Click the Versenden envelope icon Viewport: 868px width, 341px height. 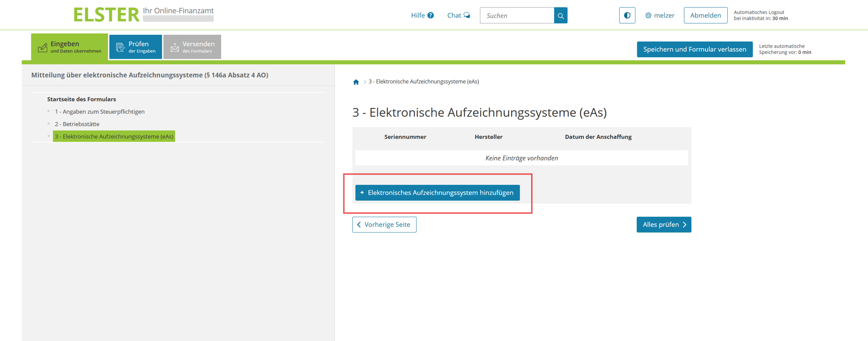[x=174, y=47]
